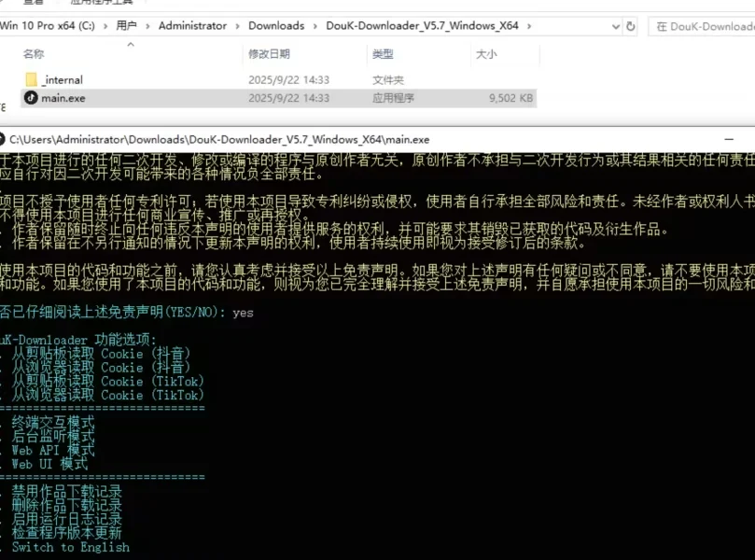Go to Administrator folder via breadcrumb
Viewport: 755px width, 560px height.
coord(192,26)
